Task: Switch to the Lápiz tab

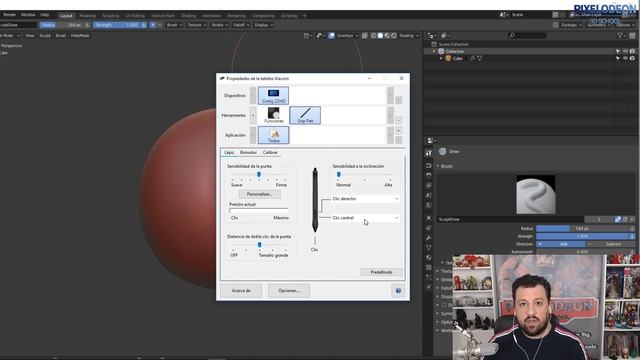Action: point(229,152)
